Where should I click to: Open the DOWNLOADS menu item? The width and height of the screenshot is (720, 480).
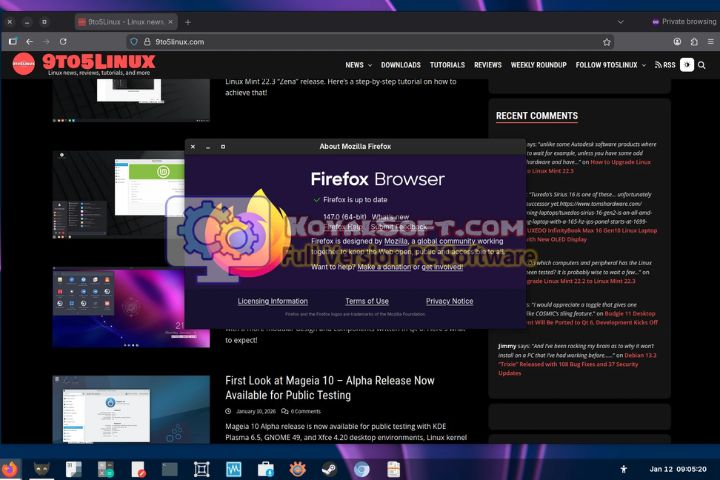[x=400, y=65]
